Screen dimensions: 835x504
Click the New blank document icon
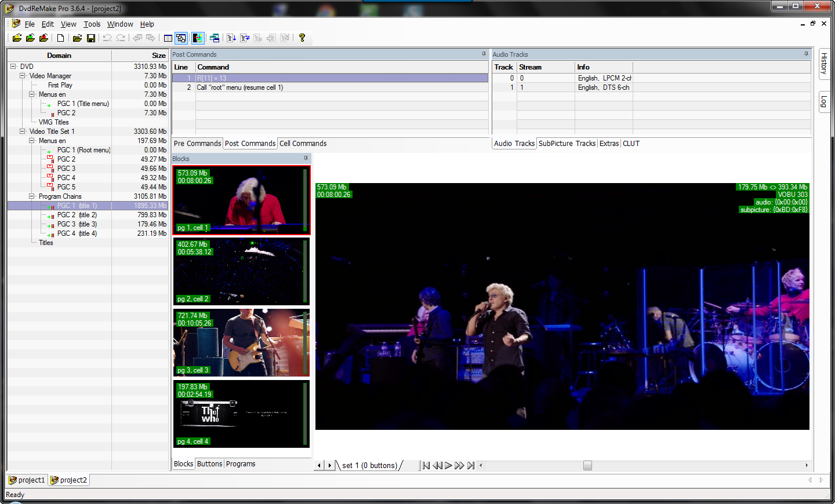tap(60, 38)
